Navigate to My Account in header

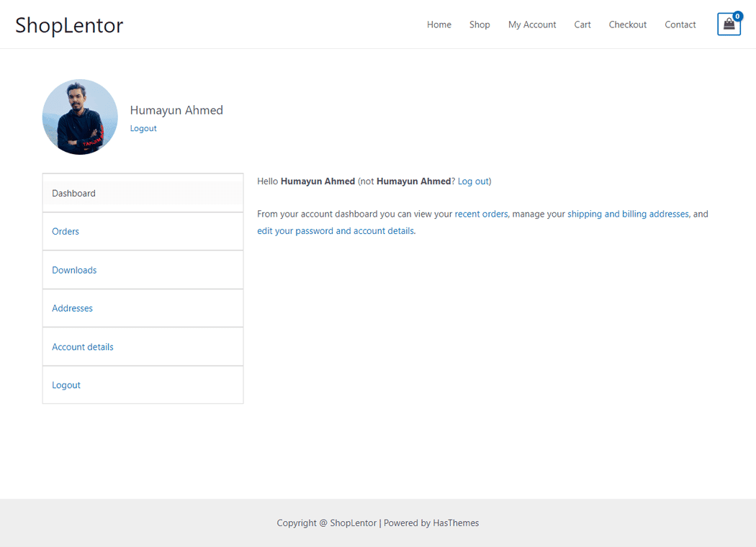click(x=532, y=24)
